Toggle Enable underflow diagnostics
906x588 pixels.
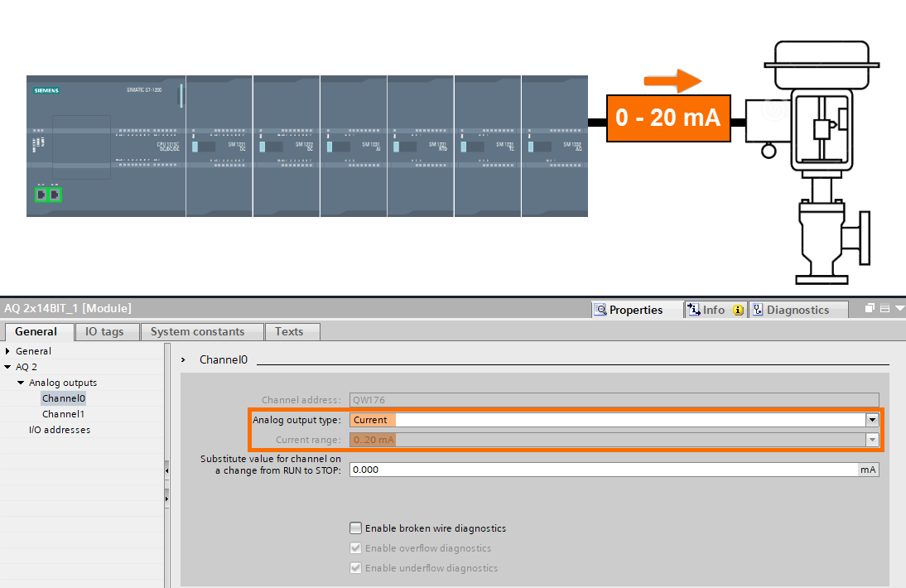tap(355, 568)
